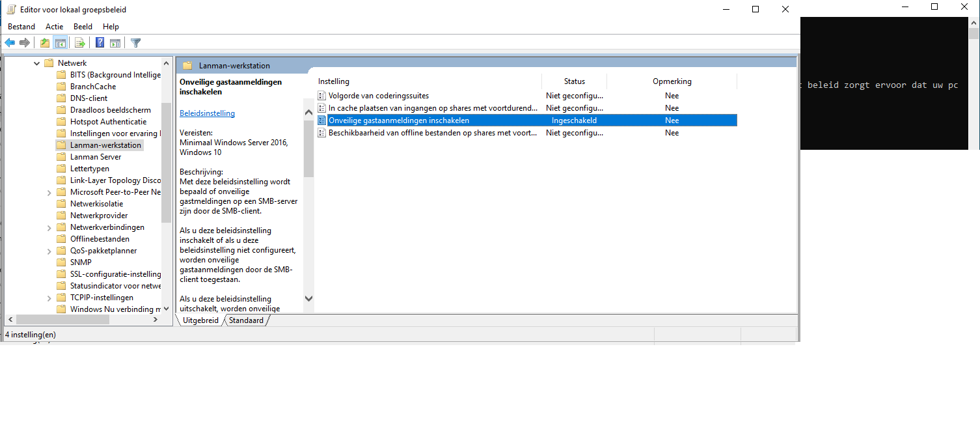Collapse the Netwerk tree node
The width and height of the screenshot is (980, 422).
pos(36,63)
